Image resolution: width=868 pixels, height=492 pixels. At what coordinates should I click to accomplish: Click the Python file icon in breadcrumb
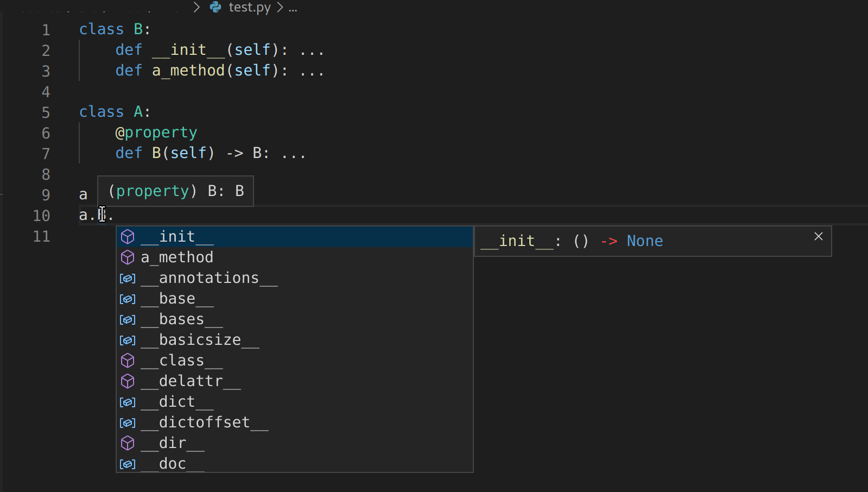215,8
